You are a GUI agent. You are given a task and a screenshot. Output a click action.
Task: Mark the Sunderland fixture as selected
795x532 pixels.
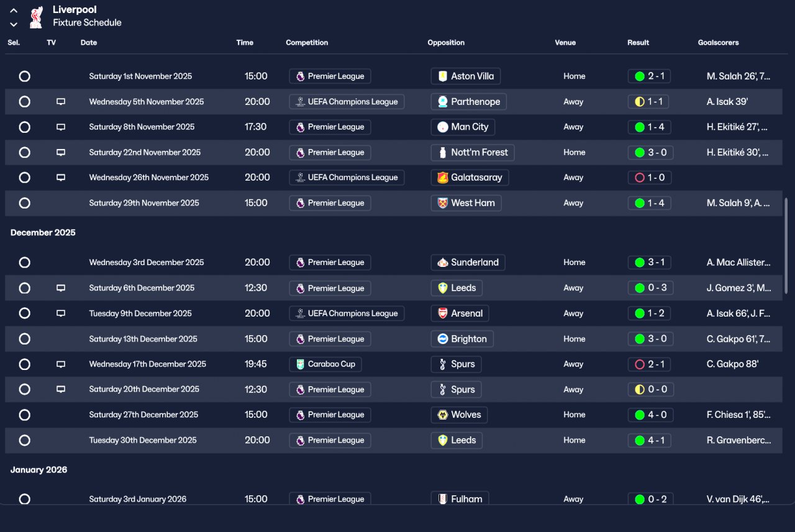tap(24, 263)
